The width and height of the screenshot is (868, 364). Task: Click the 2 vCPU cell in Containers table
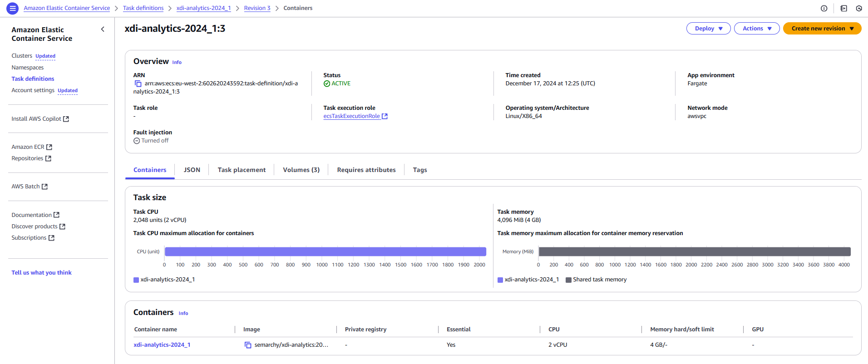557,345
